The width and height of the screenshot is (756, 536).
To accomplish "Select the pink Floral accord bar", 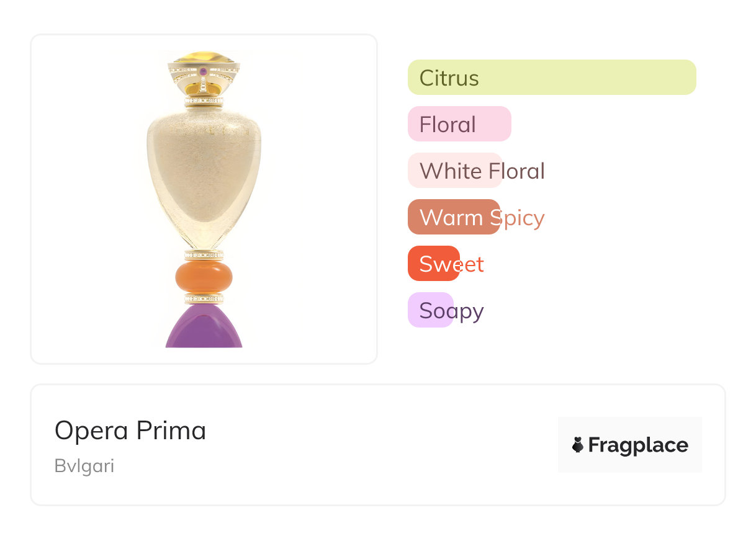I will click(x=459, y=124).
